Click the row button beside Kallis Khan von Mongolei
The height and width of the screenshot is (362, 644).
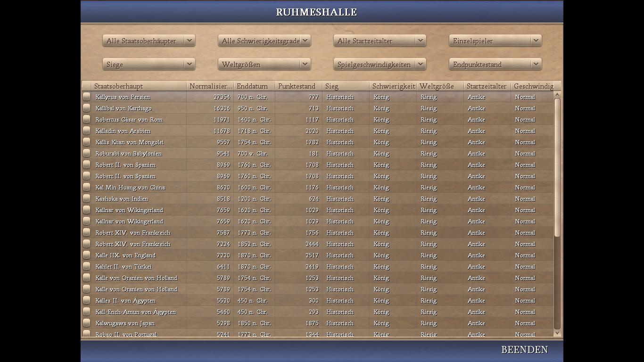[x=86, y=142]
